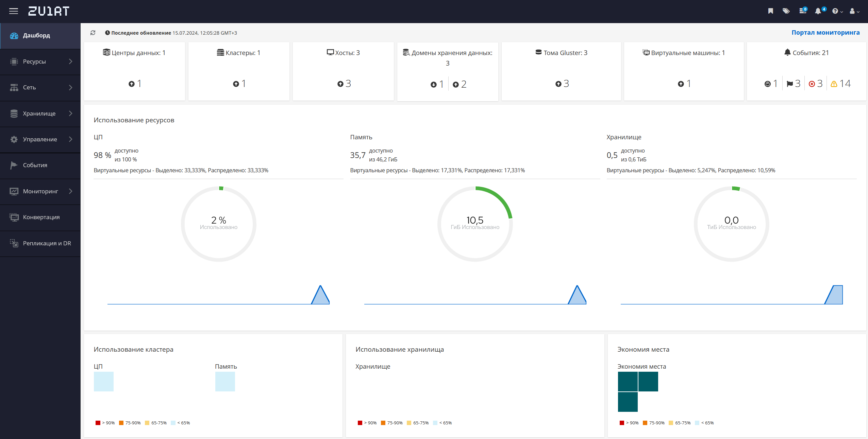Screen dimensions: 868x439
Task: Click the bookmarks icon in top bar
Action: click(x=771, y=11)
